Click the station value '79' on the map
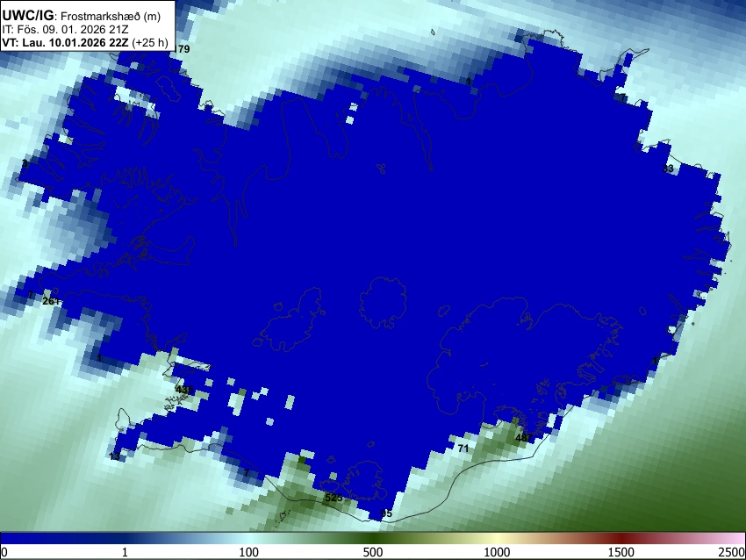 [x=183, y=49]
